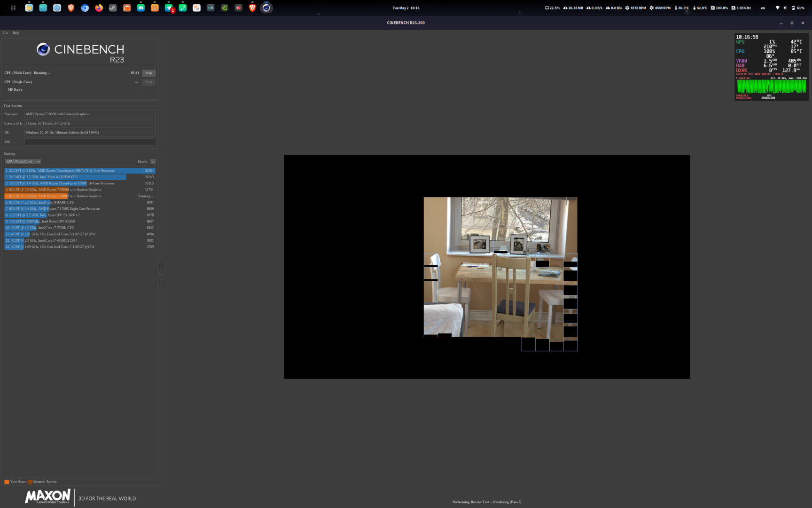Viewport: 812px width, 508px height.
Task: Click the Processor field showing Ryzen 7 5800H
Action: point(90,114)
